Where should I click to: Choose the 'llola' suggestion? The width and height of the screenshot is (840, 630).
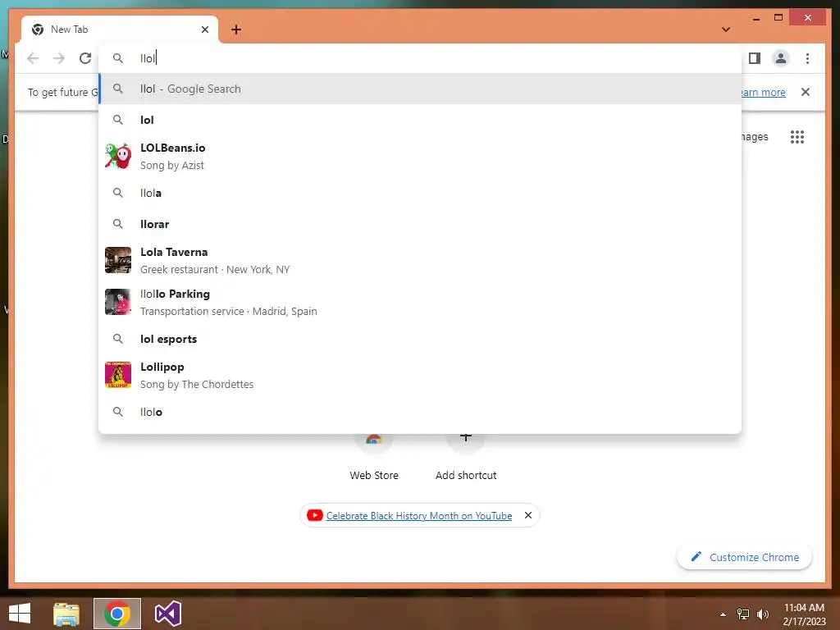[x=421, y=193]
